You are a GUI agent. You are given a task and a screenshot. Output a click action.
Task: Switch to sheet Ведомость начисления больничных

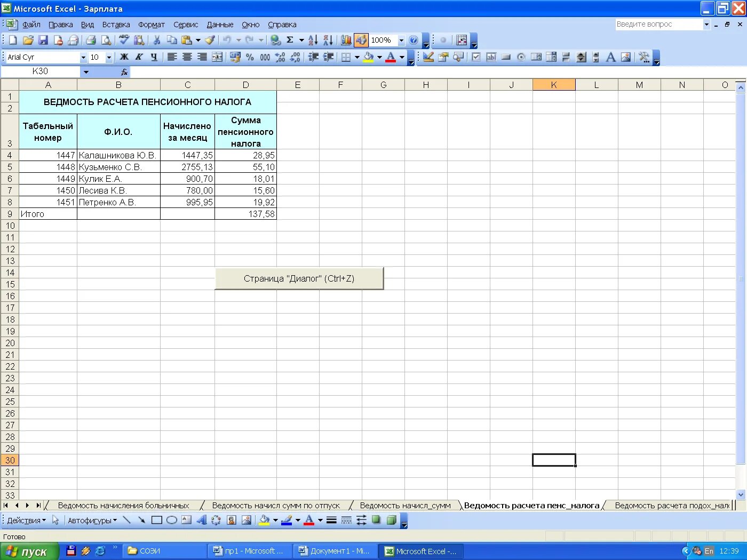123,505
